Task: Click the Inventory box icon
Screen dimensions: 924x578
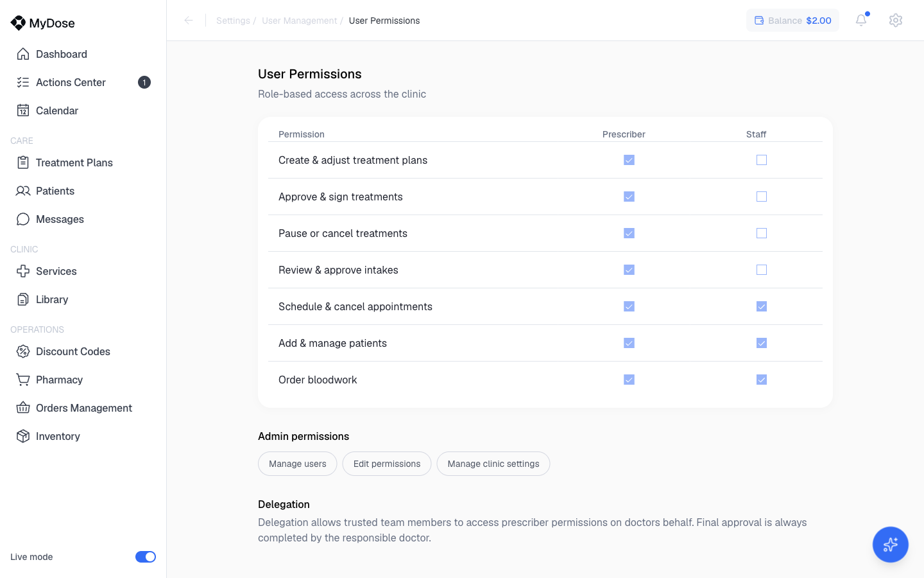Action: [23, 436]
